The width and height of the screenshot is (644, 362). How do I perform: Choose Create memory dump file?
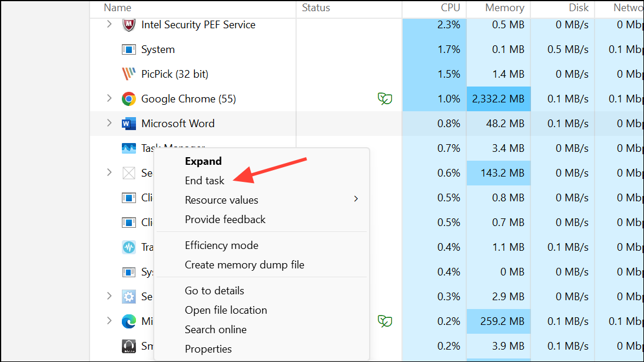pyautogui.click(x=244, y=265)
